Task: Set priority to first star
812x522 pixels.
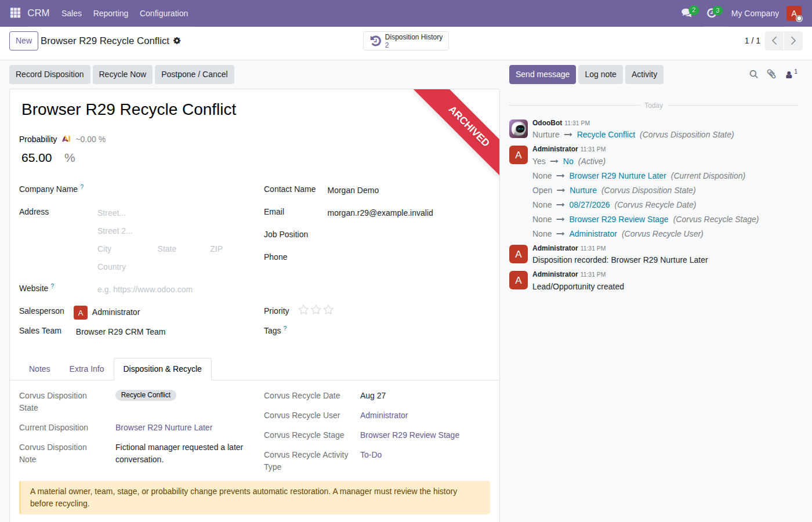Action: point(303,310)
